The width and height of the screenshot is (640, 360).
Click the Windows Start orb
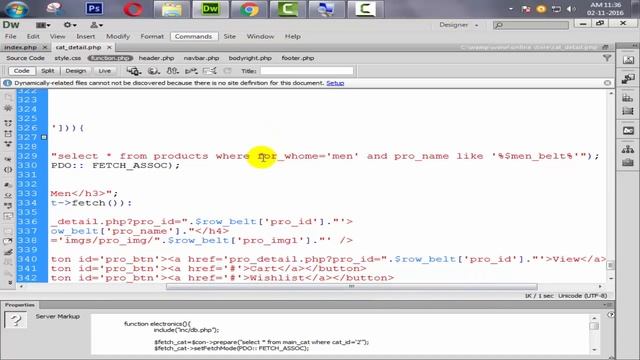pos(17,9)
